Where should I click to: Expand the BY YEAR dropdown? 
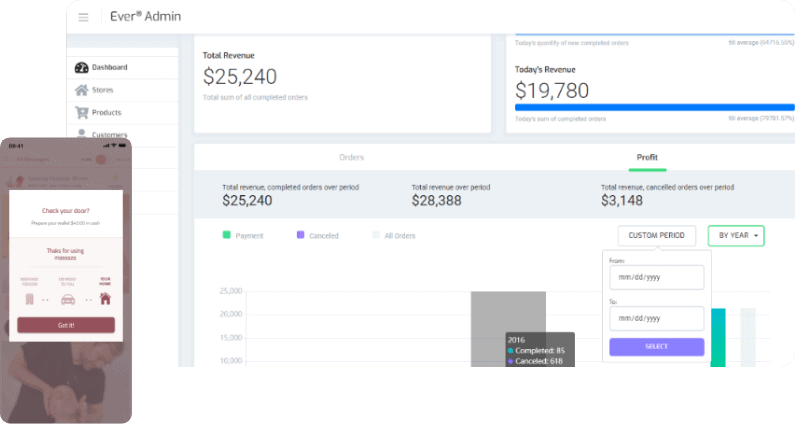pos(735,236)
